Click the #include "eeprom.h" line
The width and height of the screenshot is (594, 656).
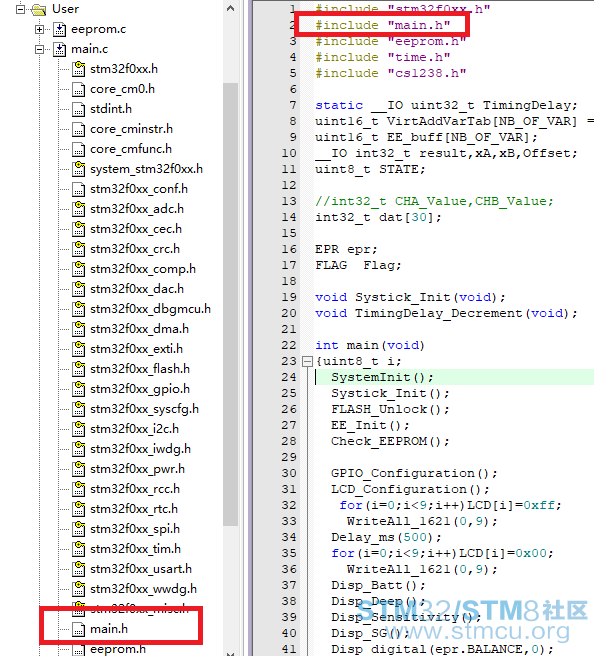pos(390,41)
